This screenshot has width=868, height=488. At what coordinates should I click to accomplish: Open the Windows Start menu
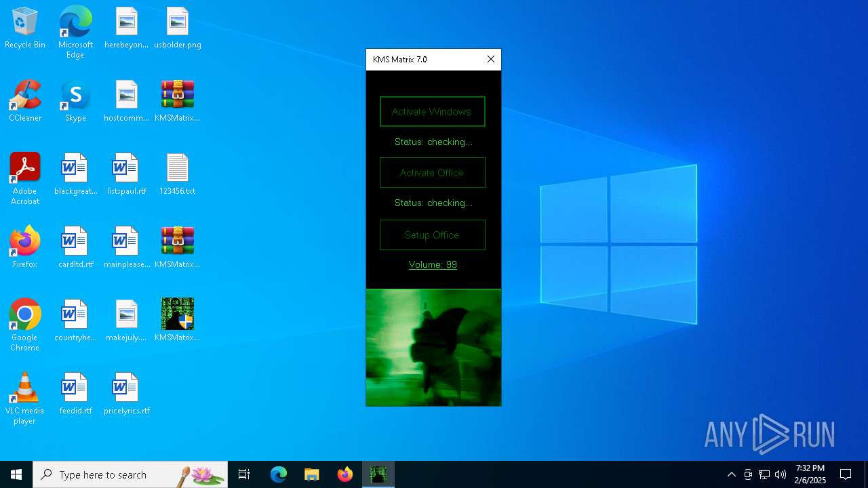(16, 474)
